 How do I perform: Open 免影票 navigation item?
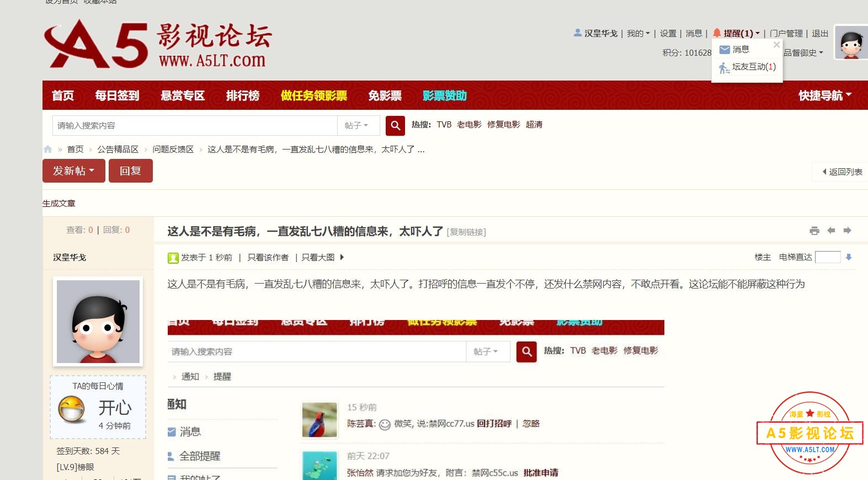[x=385, y=95]
